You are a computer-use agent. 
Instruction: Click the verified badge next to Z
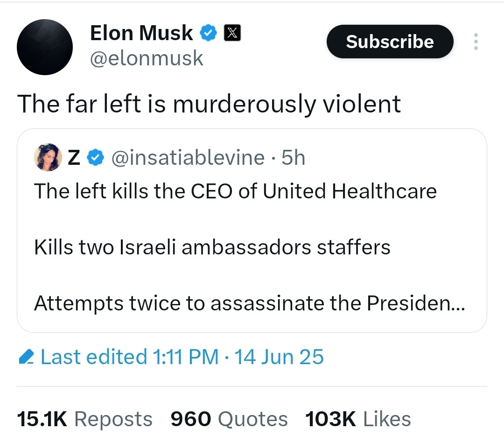pos(96,158)
